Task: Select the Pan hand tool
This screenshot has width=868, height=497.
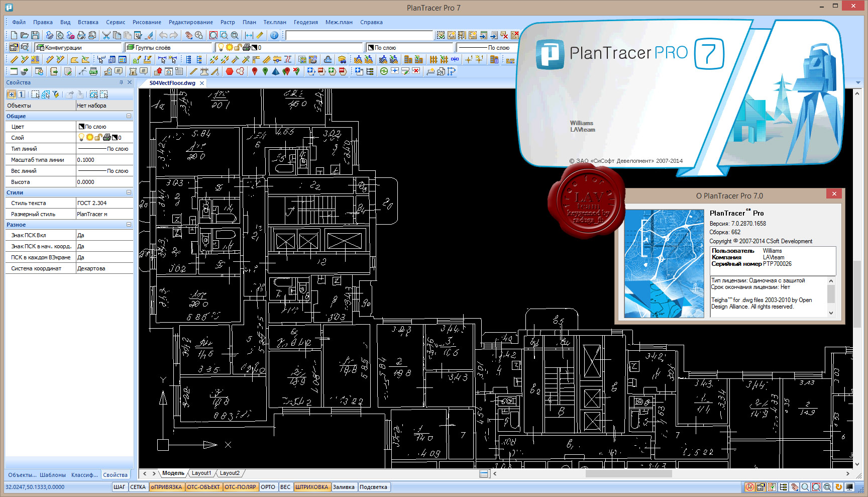Action: (189, 35)
